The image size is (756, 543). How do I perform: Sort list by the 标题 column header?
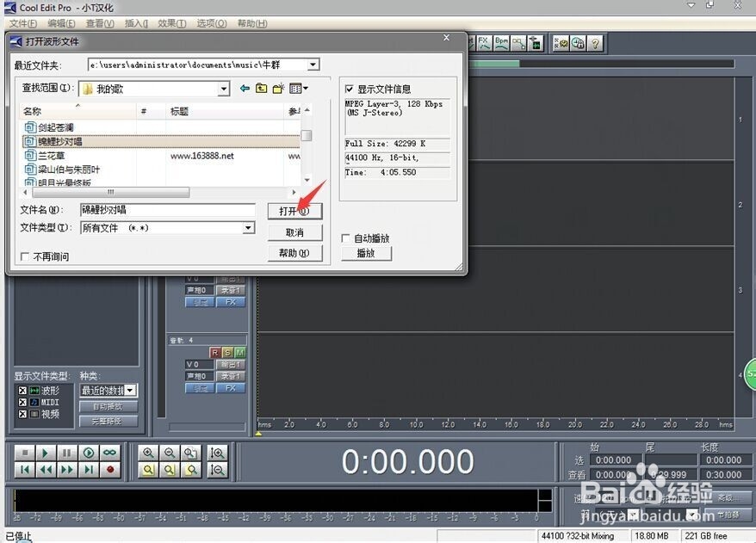225,111
